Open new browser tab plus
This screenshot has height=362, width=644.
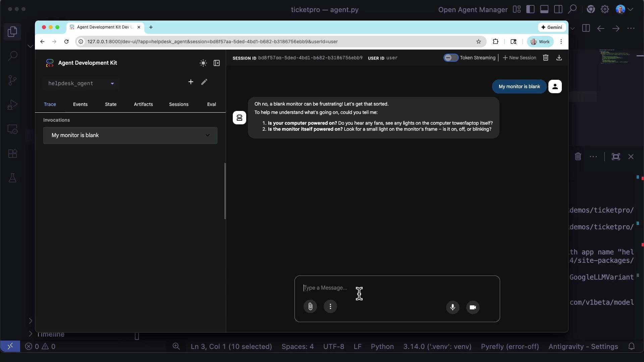click(x=151, y=27)
